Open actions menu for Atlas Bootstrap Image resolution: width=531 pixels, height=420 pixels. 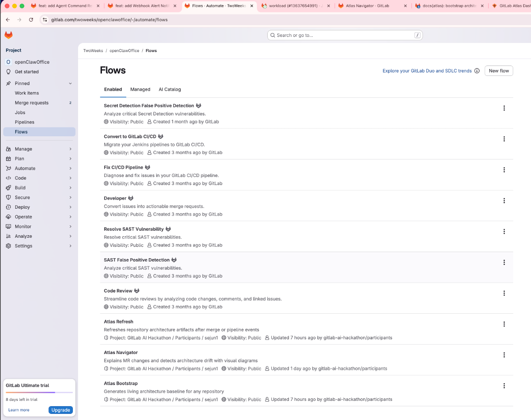click(x=504, y=385)
